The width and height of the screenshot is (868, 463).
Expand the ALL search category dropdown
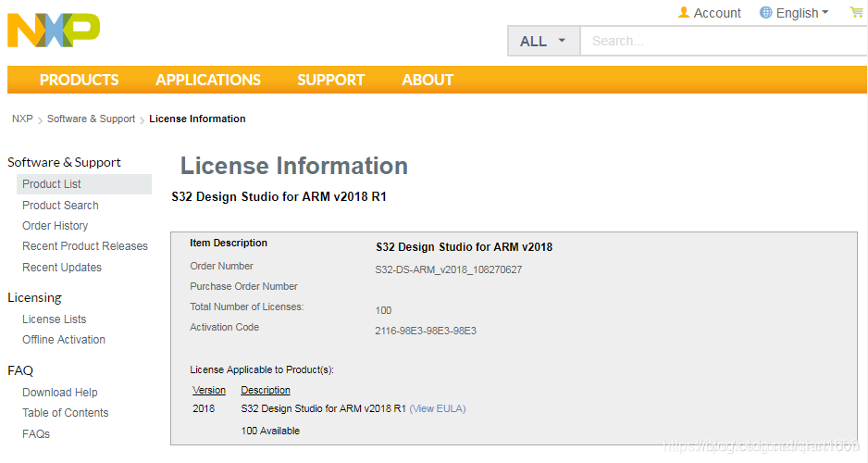[543, 41]
